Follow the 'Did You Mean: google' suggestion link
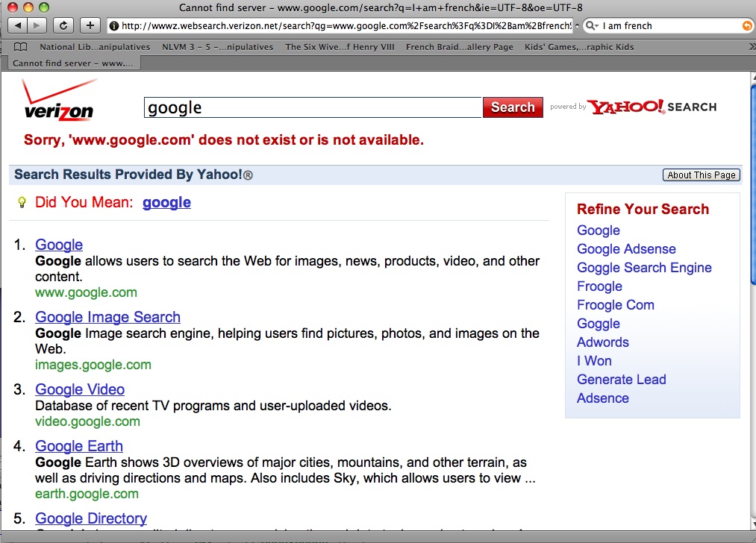The height and width of the screenshot is (543, 756). pos(167,202)
